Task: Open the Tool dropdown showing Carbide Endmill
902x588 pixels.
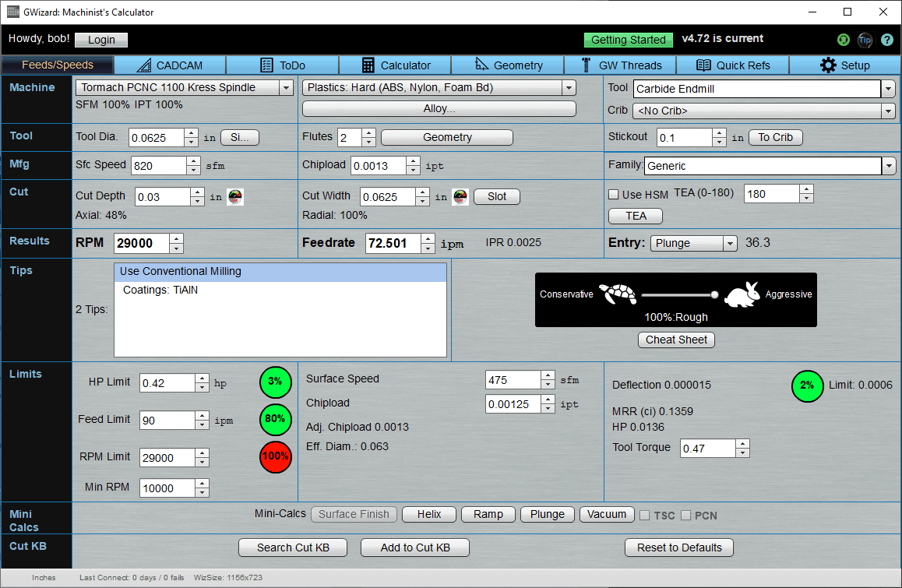Action: click(x=888, y=89)
